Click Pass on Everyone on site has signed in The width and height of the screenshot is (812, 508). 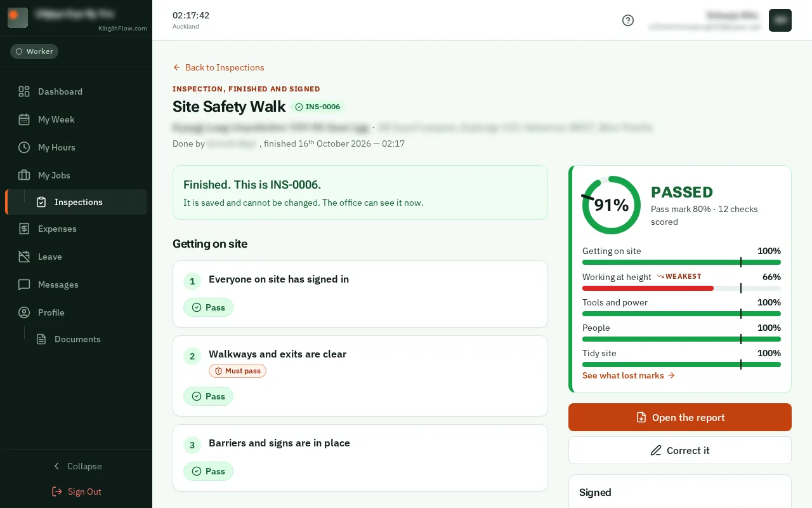[209, 307]
